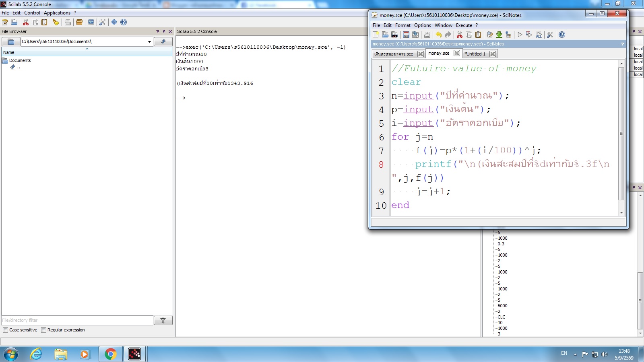Close the *Untitled 1 tab

point(493,54)
